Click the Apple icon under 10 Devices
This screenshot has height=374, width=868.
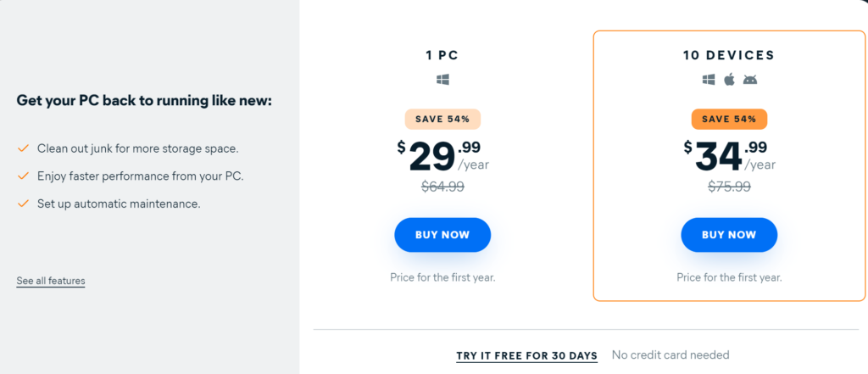(730, 79)
